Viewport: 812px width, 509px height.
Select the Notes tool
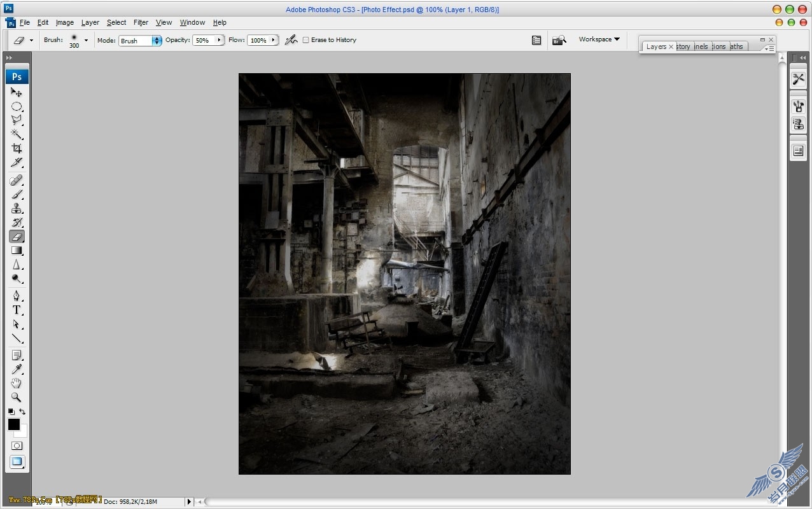pos(17,355)
